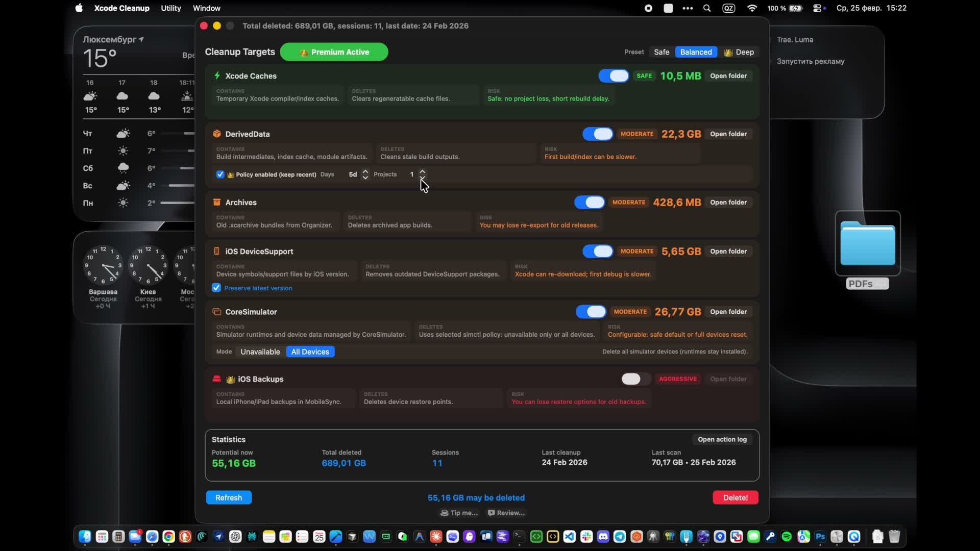Disable the DerivedData cleanup toggle
Screen dimensions: 980x551
coord(598,134)
